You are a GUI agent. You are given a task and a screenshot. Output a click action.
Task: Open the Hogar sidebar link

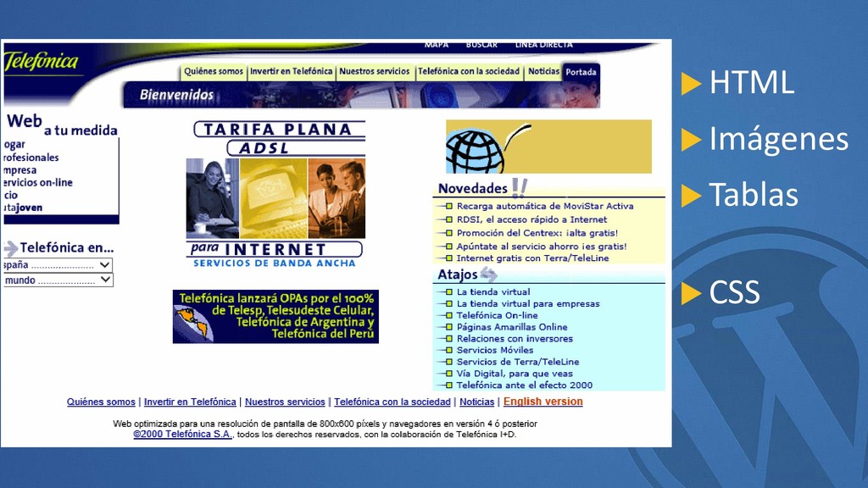point(14,144)
